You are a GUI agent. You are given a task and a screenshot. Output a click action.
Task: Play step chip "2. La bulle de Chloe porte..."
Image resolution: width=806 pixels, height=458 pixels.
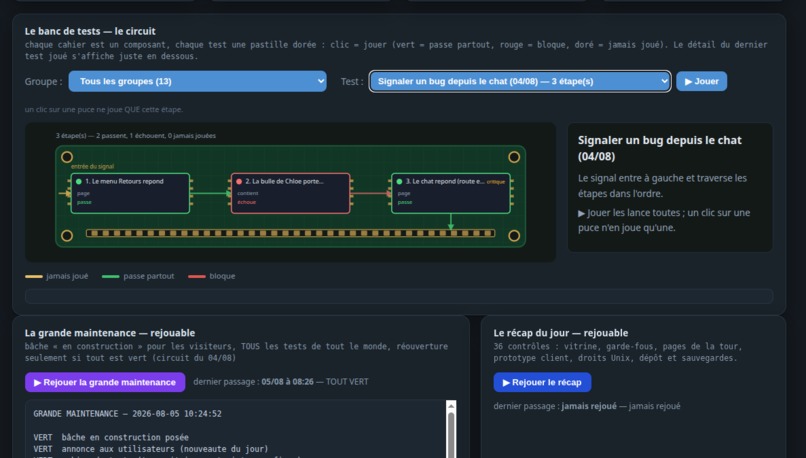coord(290,193)
